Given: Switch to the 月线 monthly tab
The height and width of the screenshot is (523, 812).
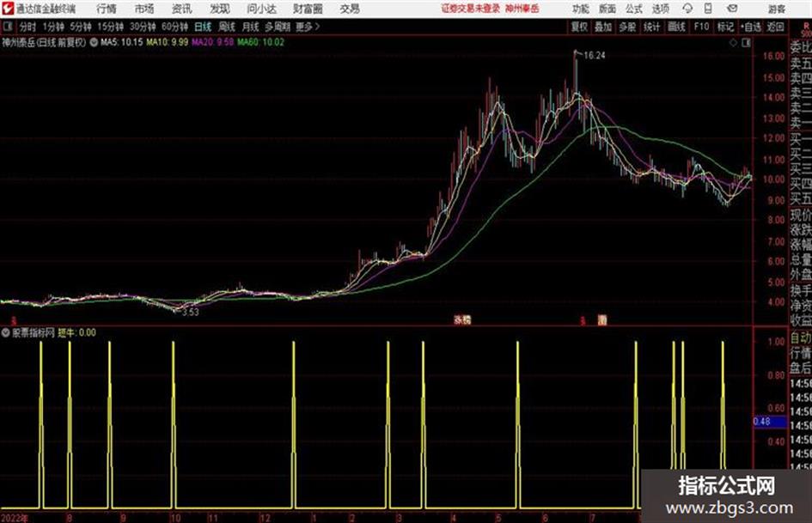Looking at the screenshot, I should (x=251, y=27).
